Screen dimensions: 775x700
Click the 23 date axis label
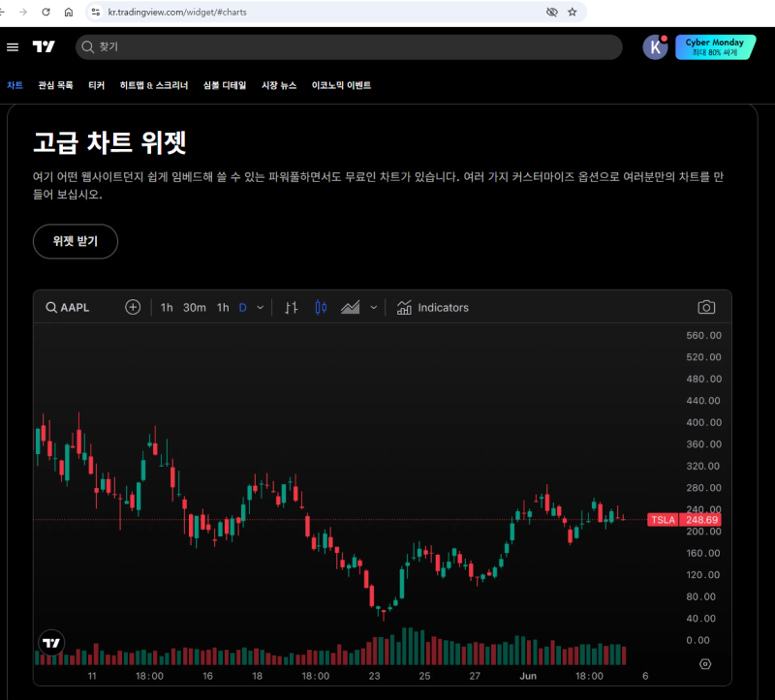click(x=374, y=676)
